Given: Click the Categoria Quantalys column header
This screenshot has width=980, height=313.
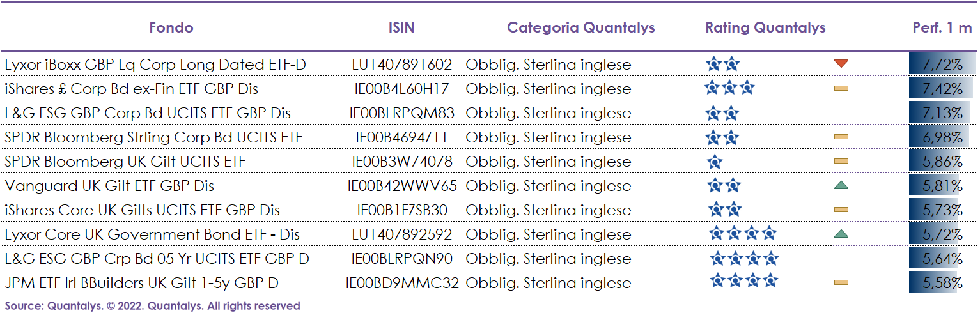Looking at the screenshot, I should point(581,27).
